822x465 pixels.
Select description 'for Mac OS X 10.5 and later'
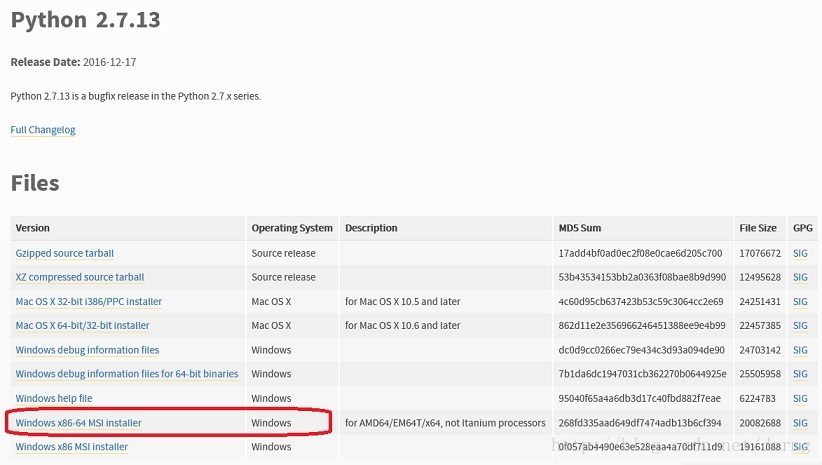point(403,301)
